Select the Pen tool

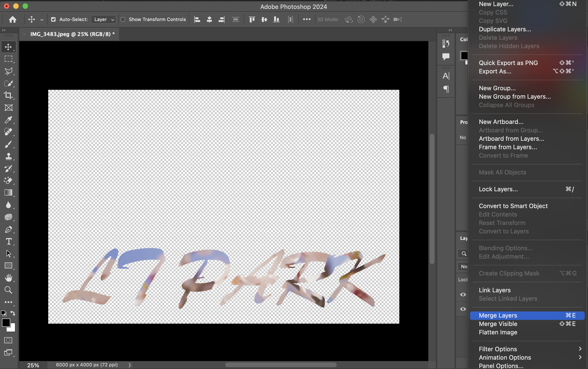[x=8, y=229]
